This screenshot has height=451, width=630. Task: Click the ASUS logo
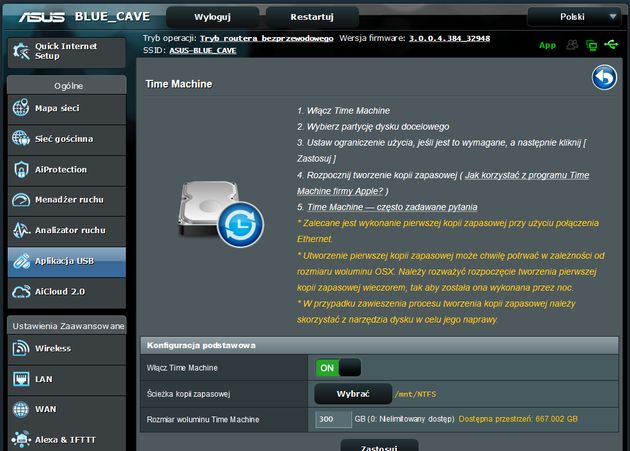coord(41,17)
